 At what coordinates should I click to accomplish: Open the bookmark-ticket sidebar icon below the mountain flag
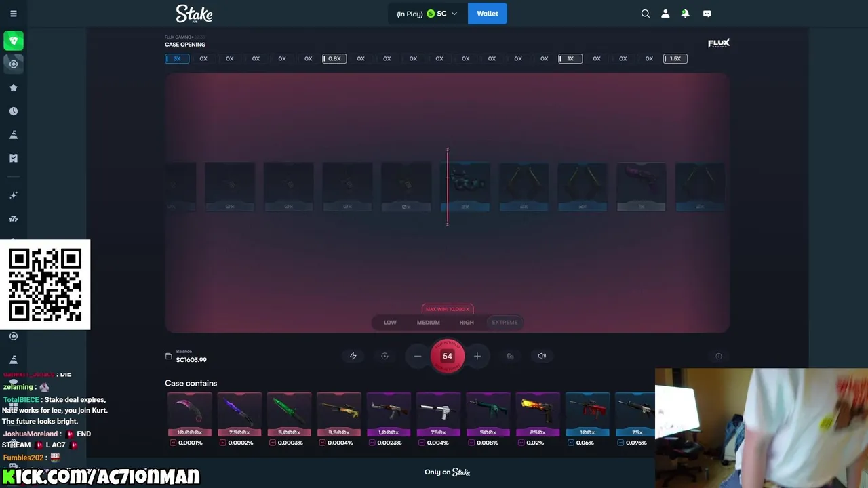[13, 158]
